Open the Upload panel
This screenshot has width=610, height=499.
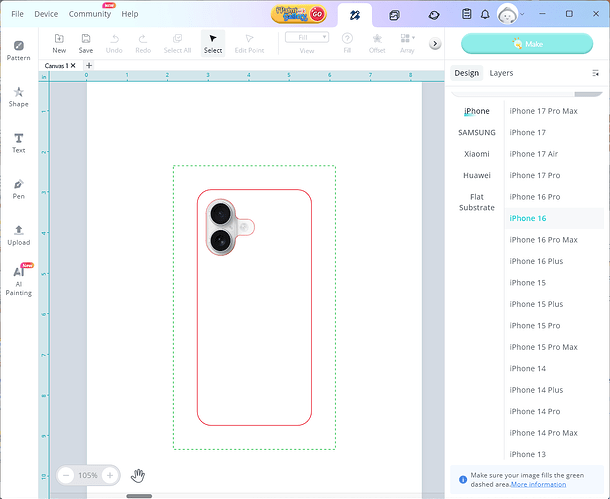pyautogui.click(x=18, y=234)
